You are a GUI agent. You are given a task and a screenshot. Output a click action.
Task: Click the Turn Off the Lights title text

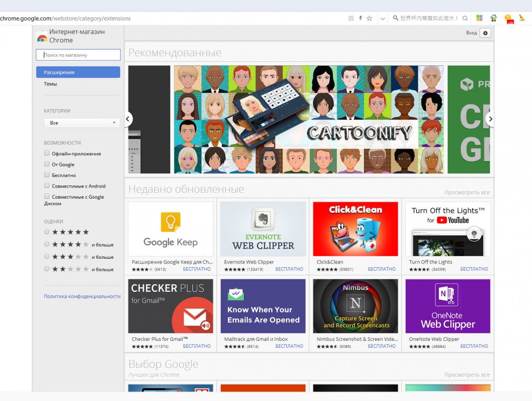coord(430,262)
